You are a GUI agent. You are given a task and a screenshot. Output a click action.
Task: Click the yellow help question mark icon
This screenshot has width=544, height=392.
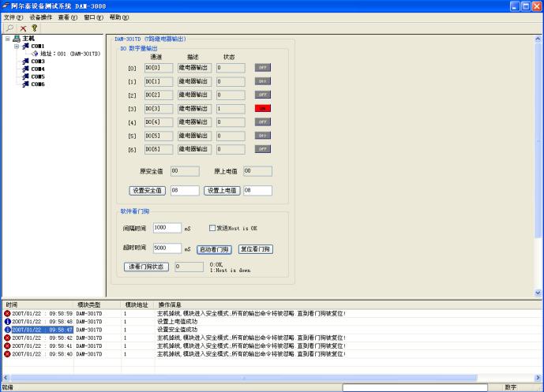[x=34, y=28]
